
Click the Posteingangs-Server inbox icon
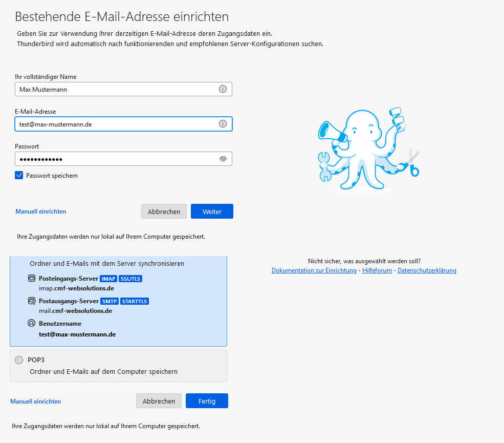(x=32, y=279)
